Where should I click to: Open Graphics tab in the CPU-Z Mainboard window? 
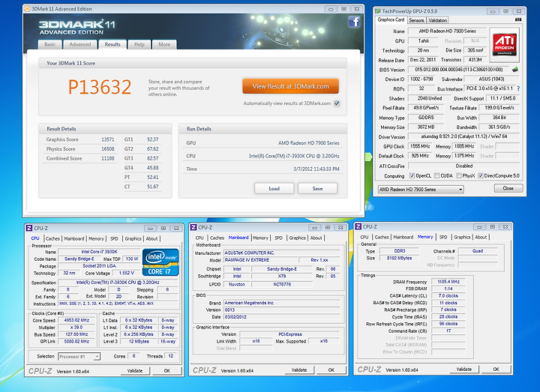point(297,238)
